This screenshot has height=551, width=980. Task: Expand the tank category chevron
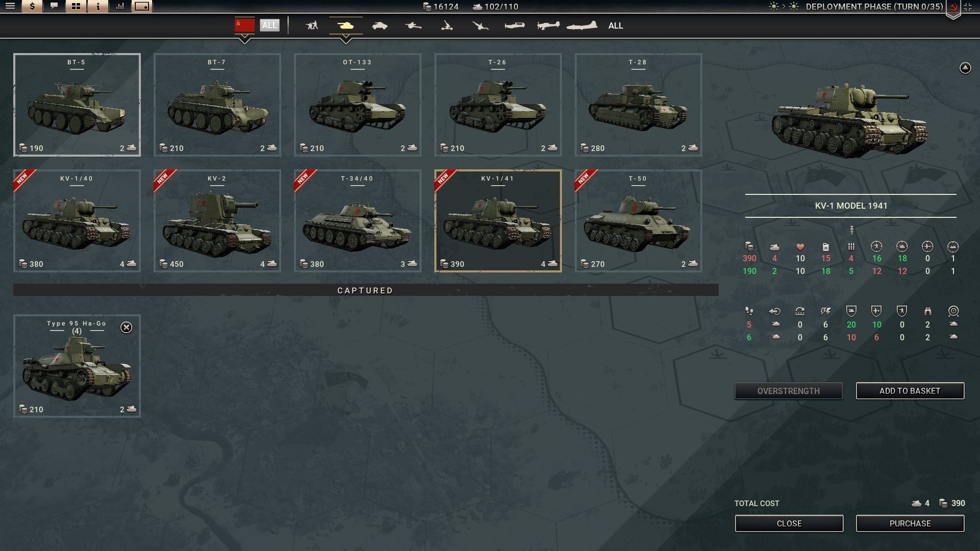(346, 39)
